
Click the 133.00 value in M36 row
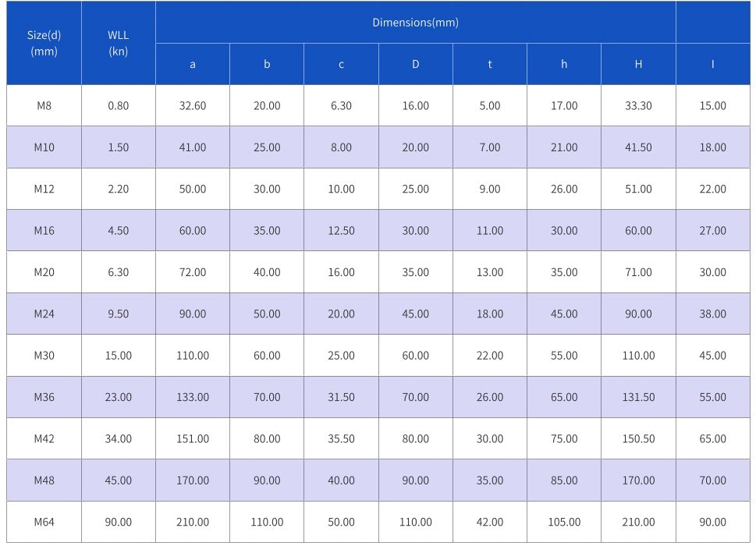coord(193,397)
